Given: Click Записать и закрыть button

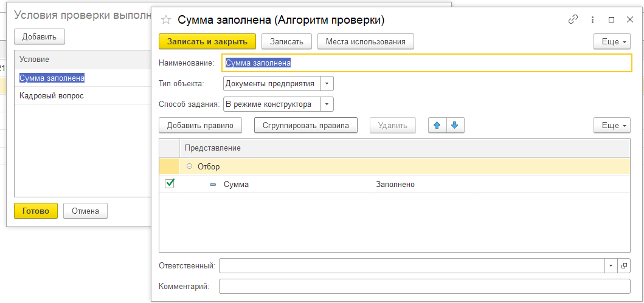Looking at the screenshot, I should click(x=207, y=41).
